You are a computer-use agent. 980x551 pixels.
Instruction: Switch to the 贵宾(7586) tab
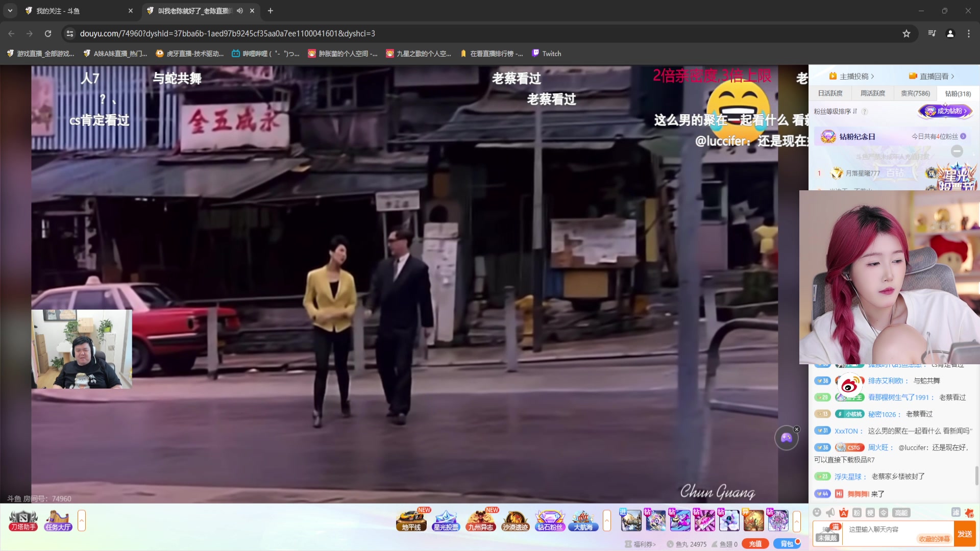coord(915,93)
